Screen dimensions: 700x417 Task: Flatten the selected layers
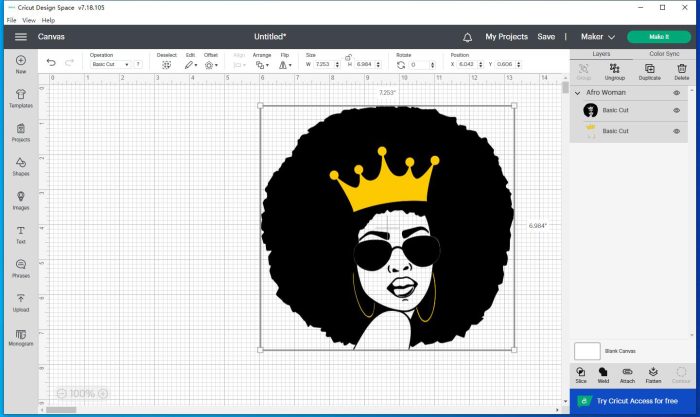653,375
